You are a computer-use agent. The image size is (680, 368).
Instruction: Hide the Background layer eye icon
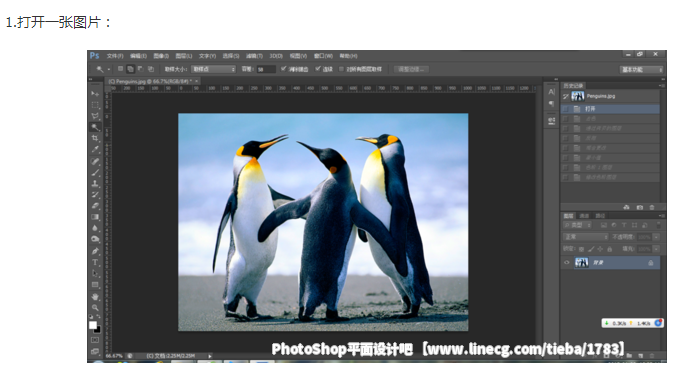click(566, 263)
